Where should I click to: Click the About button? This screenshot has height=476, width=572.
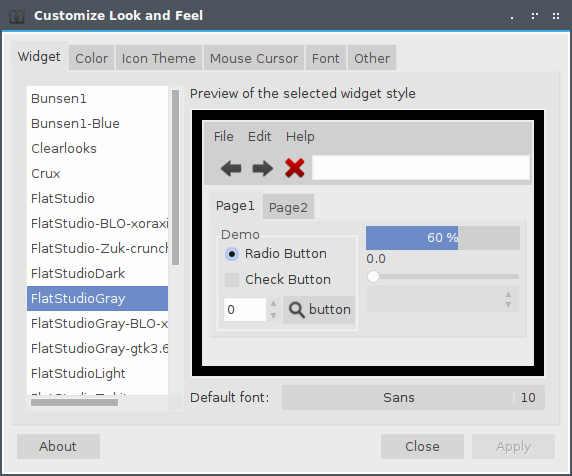point(58,446)
